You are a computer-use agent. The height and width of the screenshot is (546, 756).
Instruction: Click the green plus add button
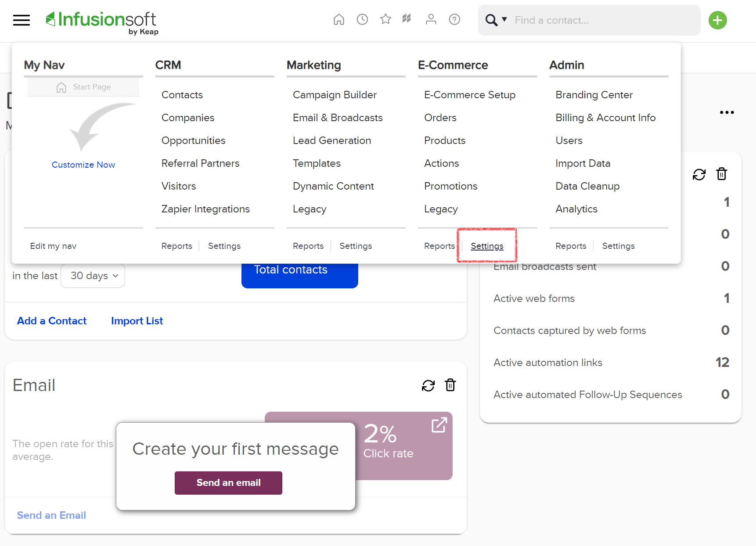(x=718, y=20)
